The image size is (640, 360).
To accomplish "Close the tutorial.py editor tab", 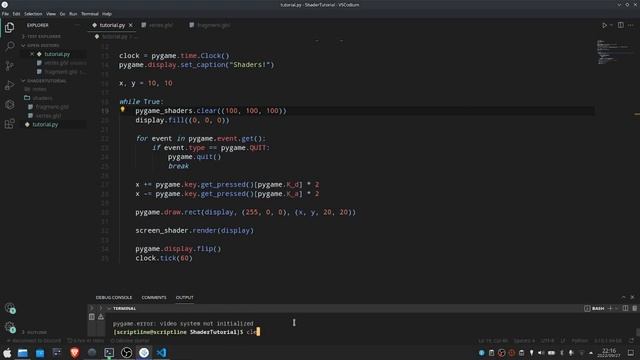I will pyautogui.click(x=131, y=25).
